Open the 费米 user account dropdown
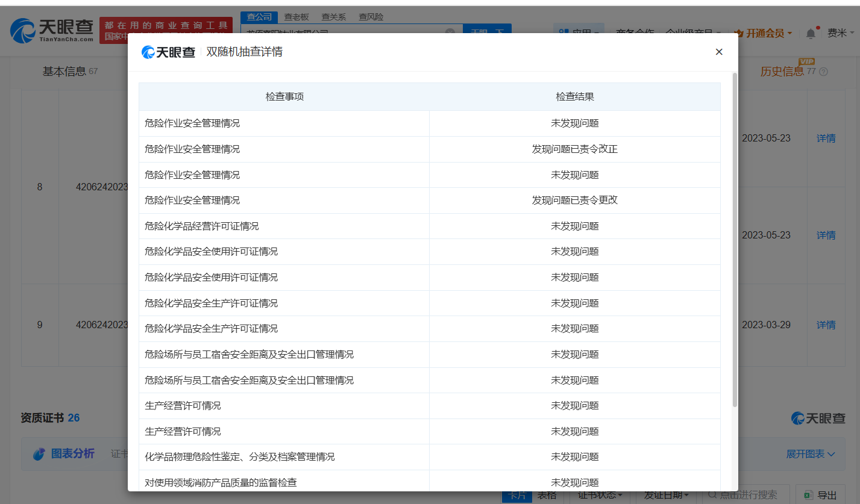This screenshot has height=504, width=860. pos(840,33)
